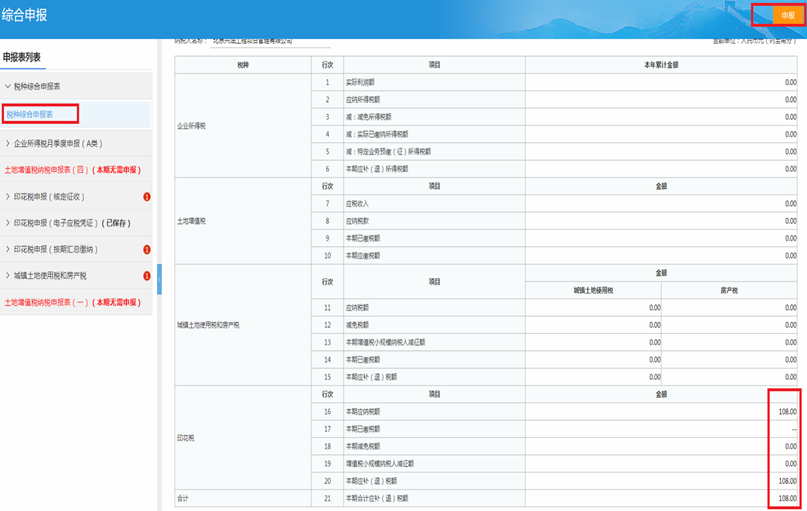Click the 综合申报 page title
Viewport: 807px width, 511px height.
tap(24, 15)
